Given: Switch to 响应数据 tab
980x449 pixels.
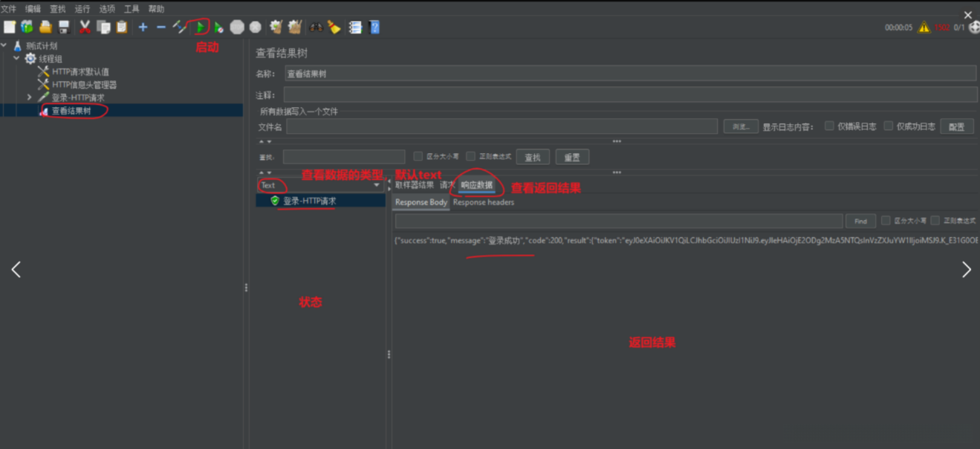Looking at the screenshot, I should (476, 185).
